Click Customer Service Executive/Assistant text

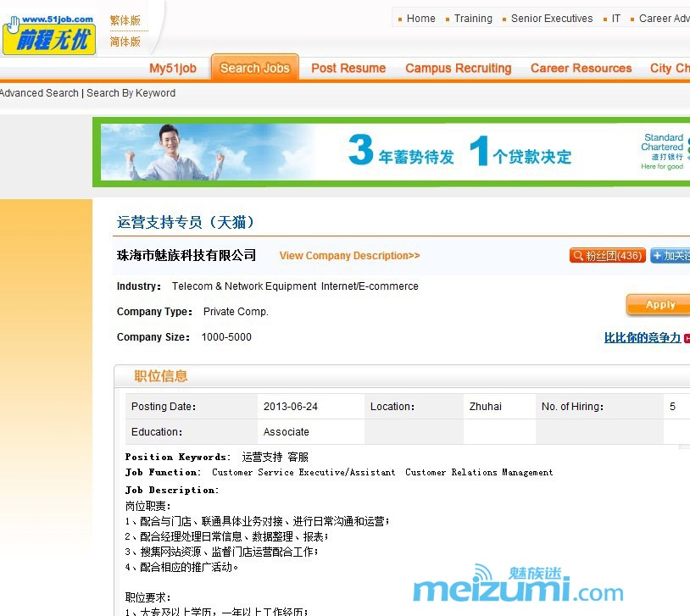303,472
